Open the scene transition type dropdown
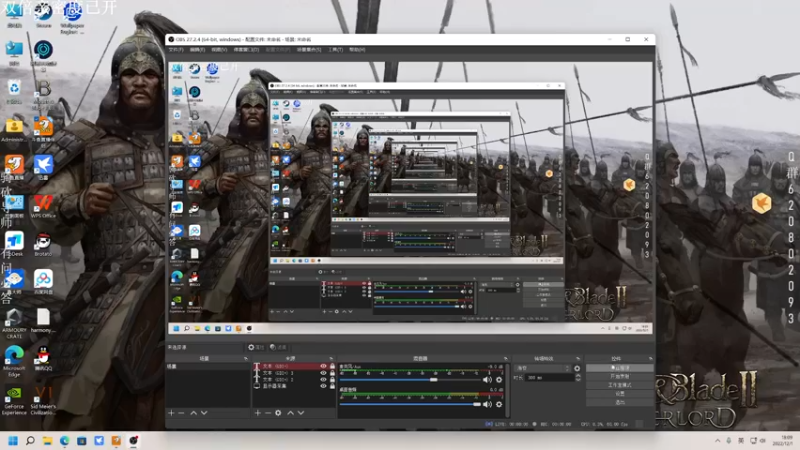800x450 pixels. point(542,368)
